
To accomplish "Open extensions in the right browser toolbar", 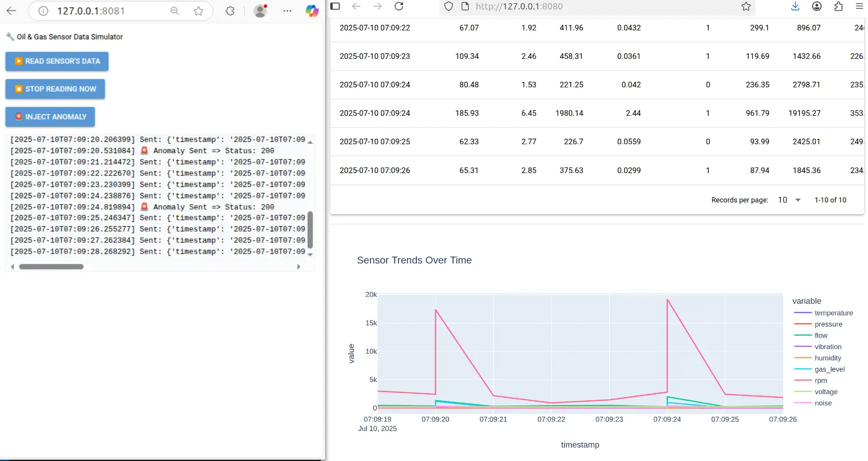I will pos(838,6).
